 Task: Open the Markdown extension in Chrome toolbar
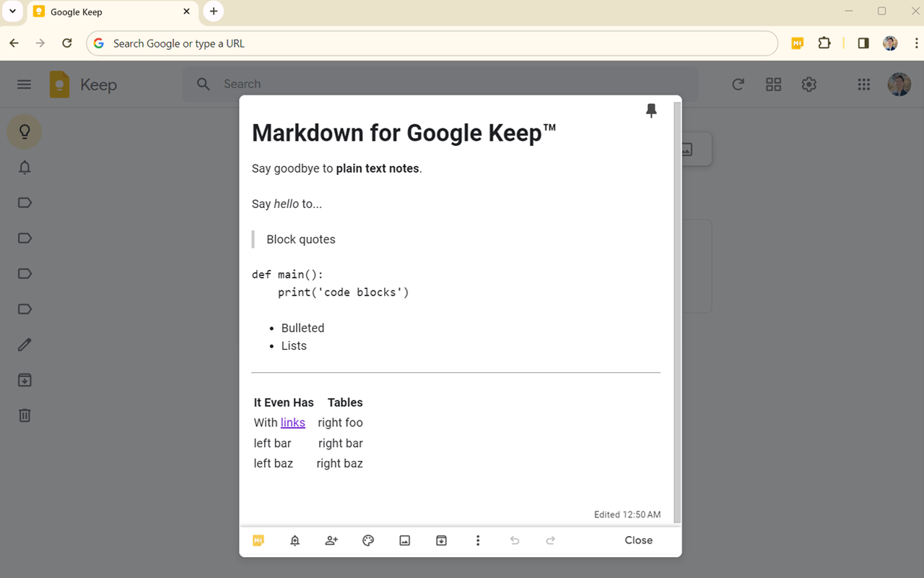797,43
